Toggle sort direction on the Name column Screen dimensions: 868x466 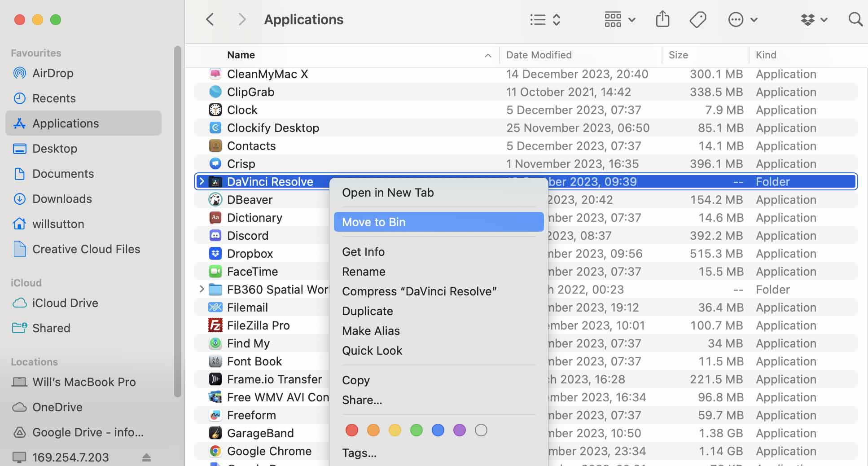pyautogui.click(x=487, y=55)
